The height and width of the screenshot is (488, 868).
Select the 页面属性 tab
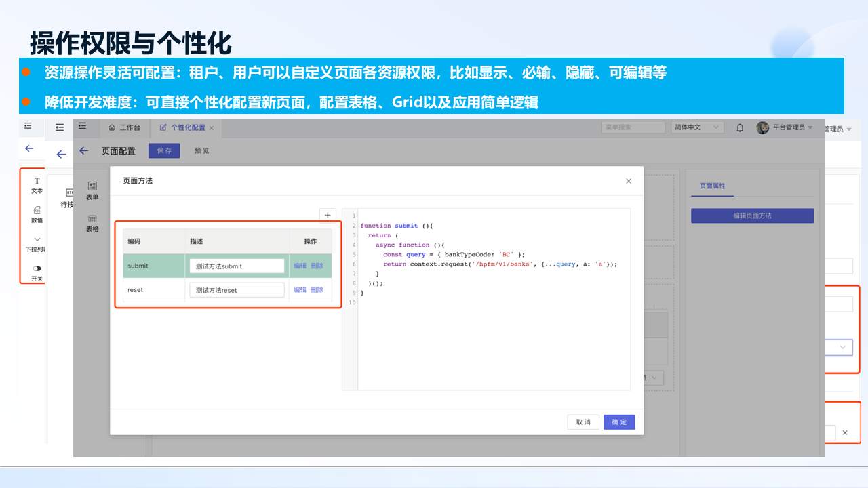[712, 186]
